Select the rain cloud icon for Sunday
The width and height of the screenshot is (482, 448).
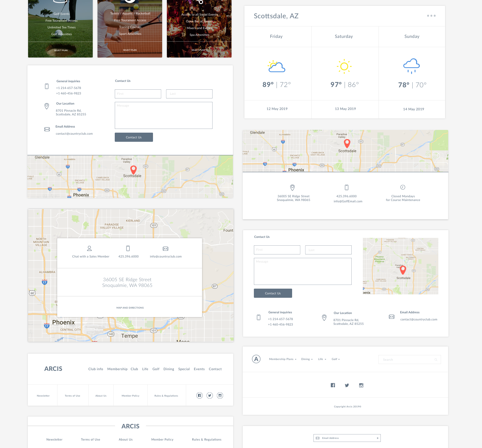pos(412,66)
